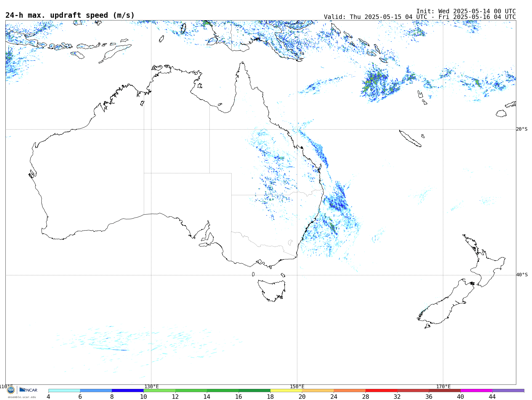Select the muted red 32–36 colorbar segment
This screenshot has width=532, height=400.
point(413,391)
